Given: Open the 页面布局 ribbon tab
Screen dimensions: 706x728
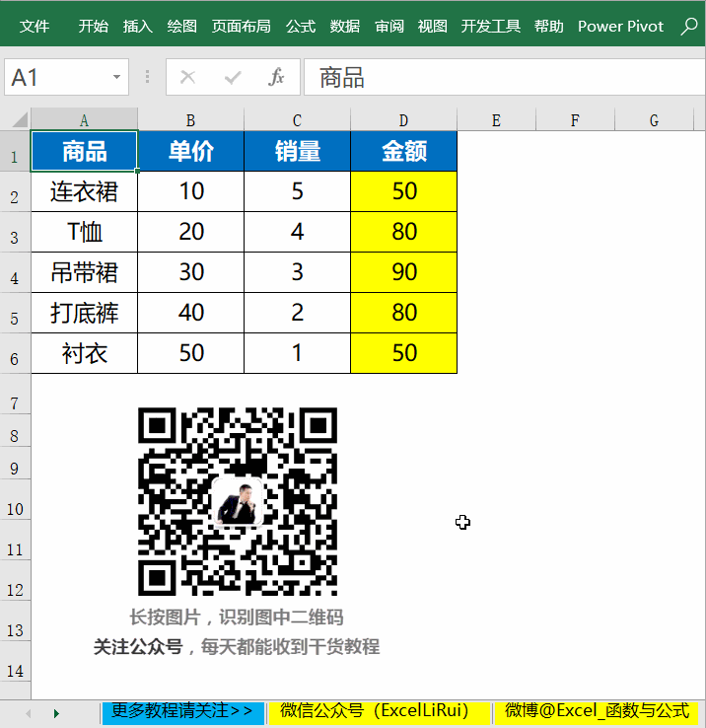Looking at the screenshot, I should coord(241,26).
